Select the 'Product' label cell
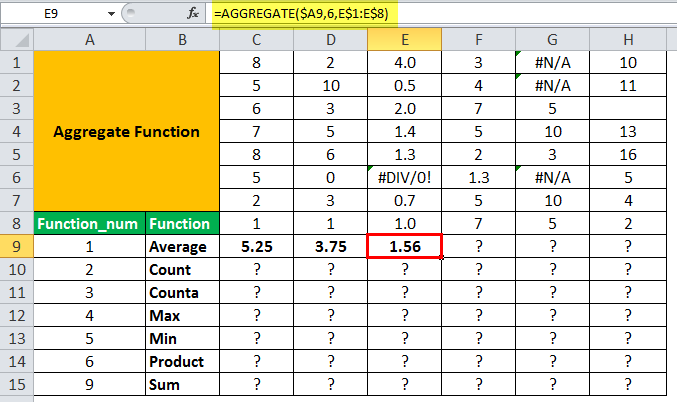 pos(182,361)
